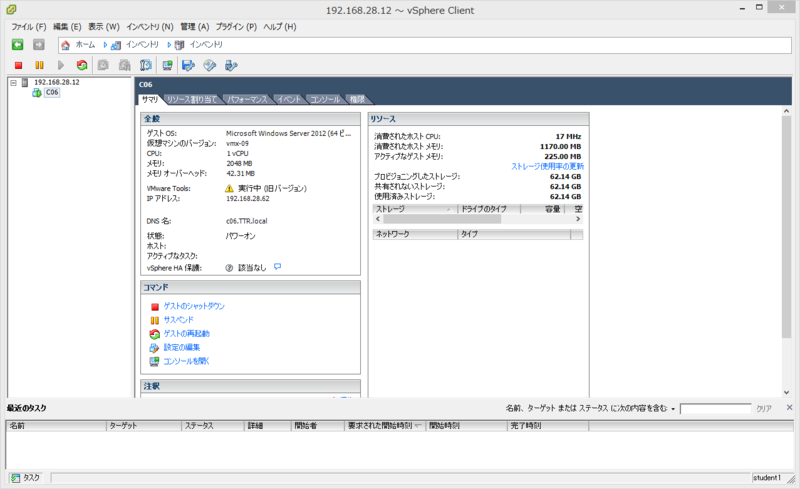Click the Home house icon in the breadcrumb

[x=65, y=45]
